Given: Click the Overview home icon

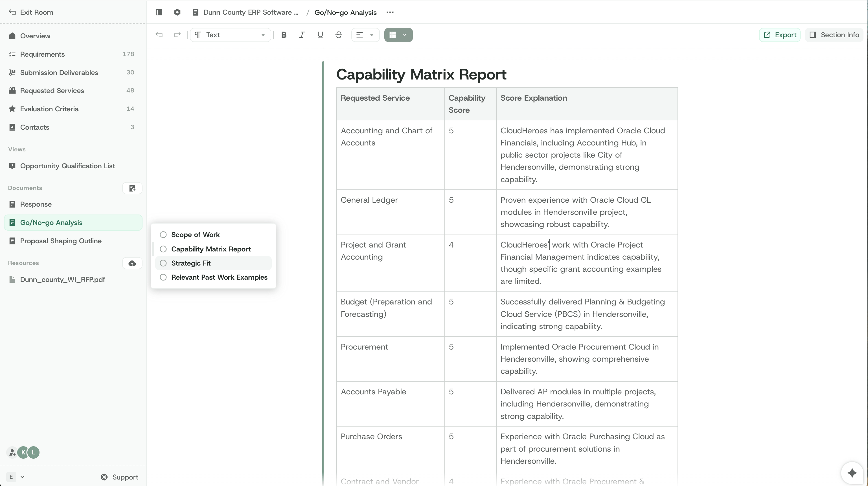Looking at the screenshot, I should (x=12, y=36).
